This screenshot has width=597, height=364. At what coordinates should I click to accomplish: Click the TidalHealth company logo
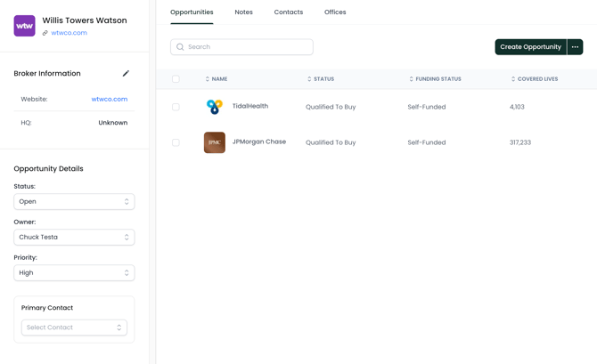click(214, 107)
